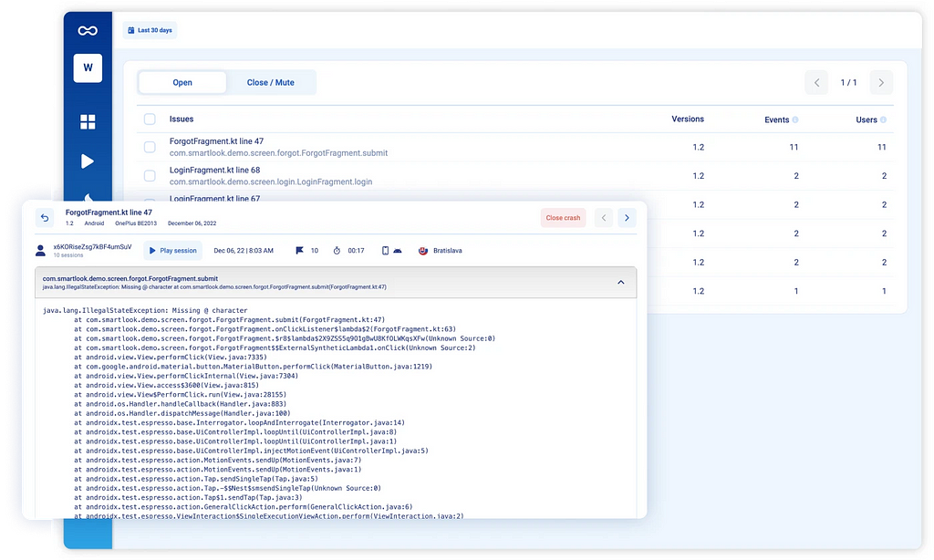Click the 1 / 1 page indicator

[x=848, y=83]
